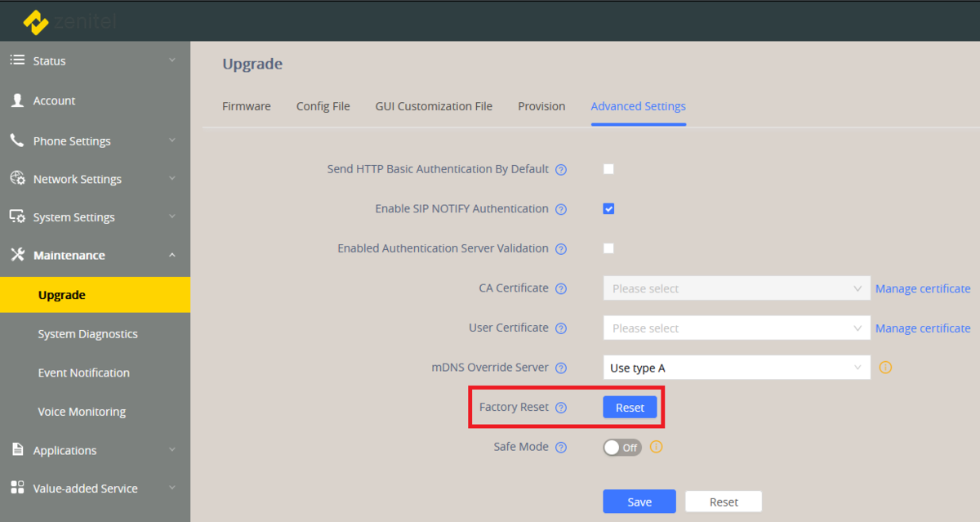
Task: Click the Network Settings globe icon
Action: click(x=17, y=179)
